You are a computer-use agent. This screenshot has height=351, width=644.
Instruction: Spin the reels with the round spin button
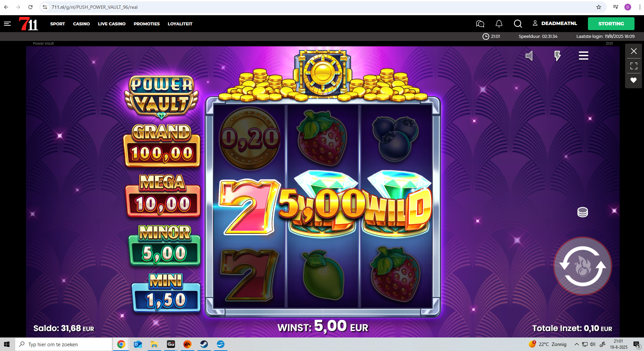pyautogui.click(x=583, y=266)
